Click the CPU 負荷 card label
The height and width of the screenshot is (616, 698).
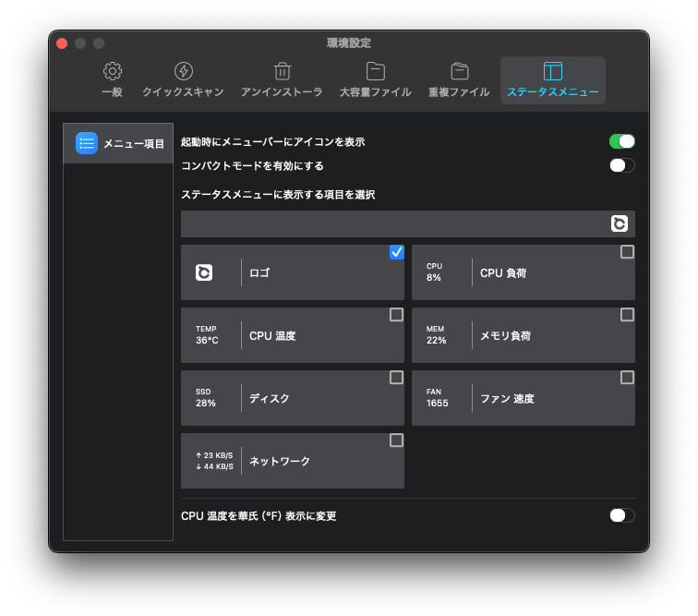pyautogui.click(x=503, y=272)
